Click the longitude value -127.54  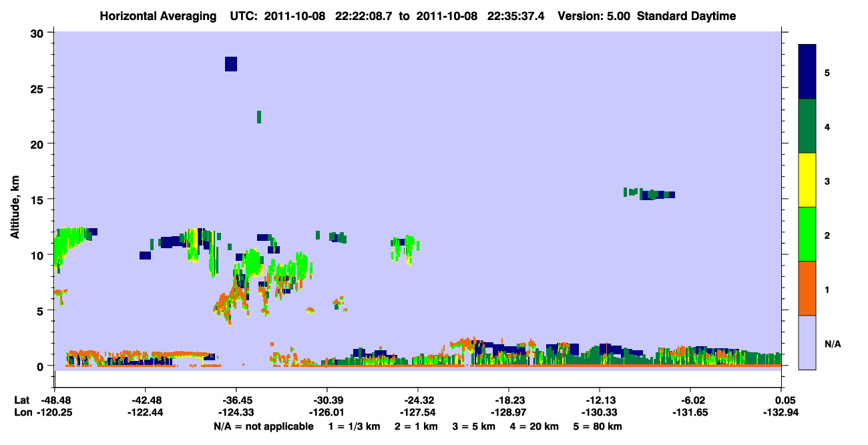coord(417,412)
